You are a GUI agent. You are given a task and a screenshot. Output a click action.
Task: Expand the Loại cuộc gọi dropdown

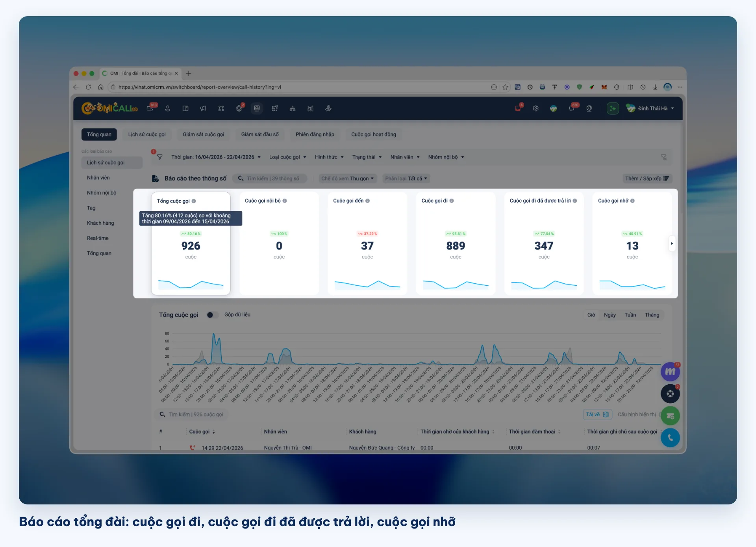click(x=287, y=157)
